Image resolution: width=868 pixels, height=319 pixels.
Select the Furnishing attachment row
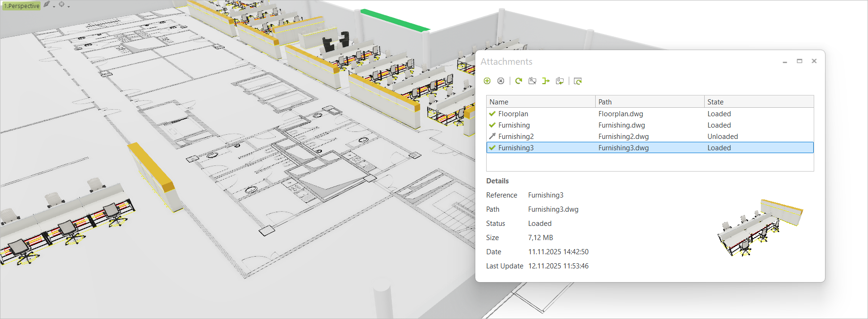click(x=650, y=125)
